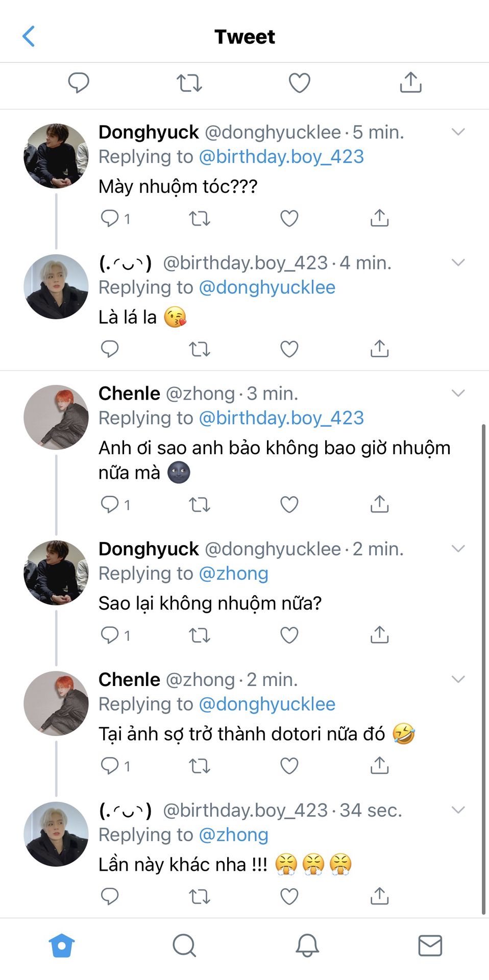Image resolution: width=489 pixels, height=980 pixels.
Task: Open the Messages envelope tab
Action: (x=430, y=945)
